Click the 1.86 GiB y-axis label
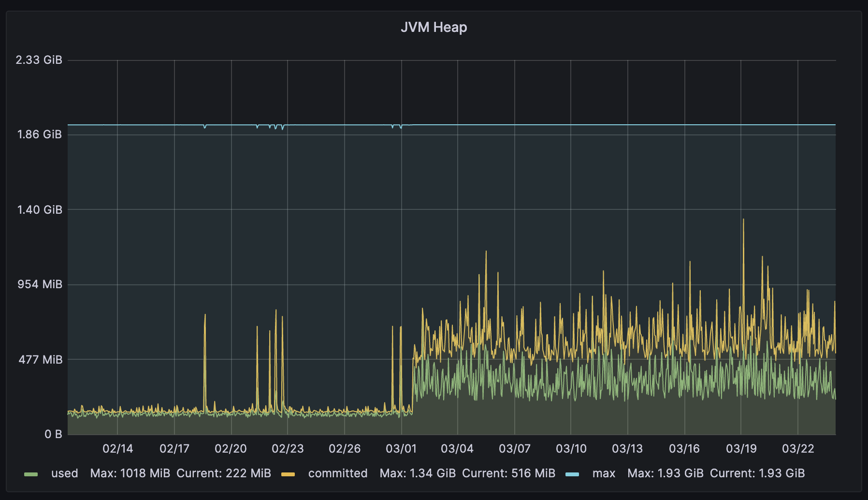This screenshot has height=500, width=868. (40, 134)
